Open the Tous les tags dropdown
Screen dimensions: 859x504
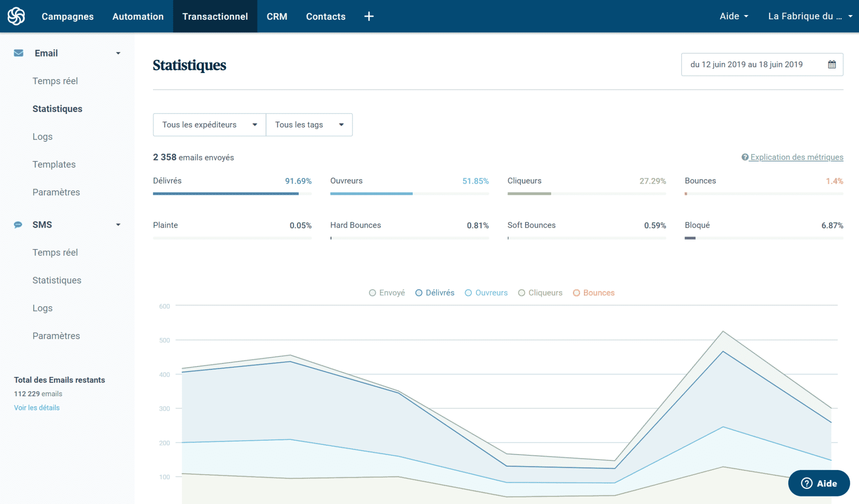click(309, 125)
